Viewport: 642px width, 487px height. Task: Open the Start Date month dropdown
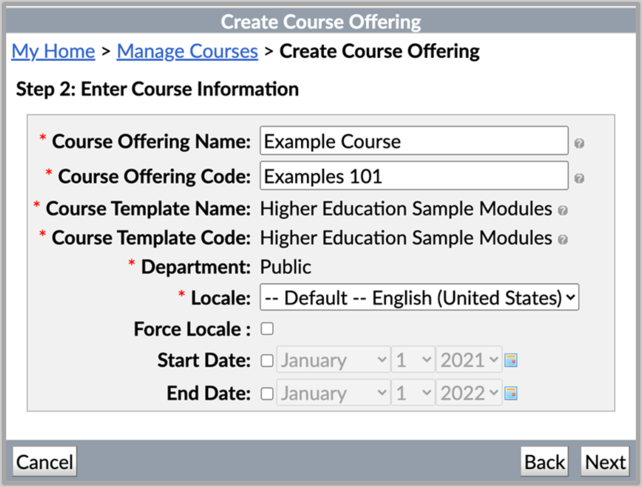333,360
